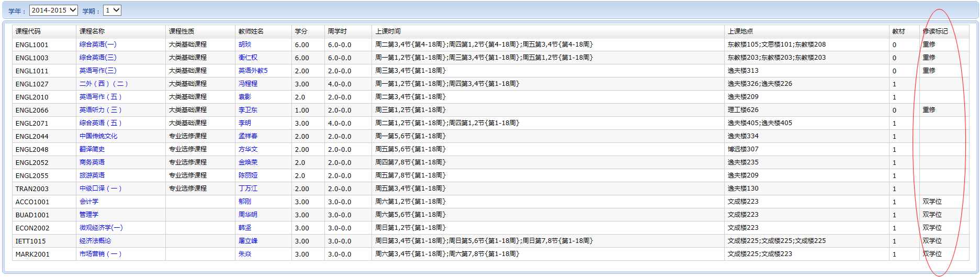Click teacher name 李卫东
Image resolution: width=980 pixels, height=277 pixels.
[x=248, y=110]
